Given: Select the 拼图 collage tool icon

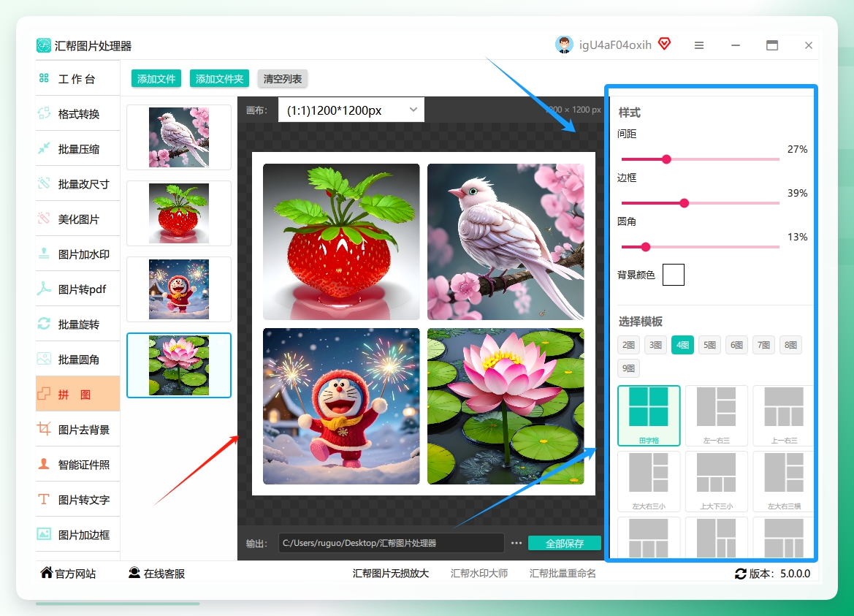Looking at the screenshot, I should point(44,394).
